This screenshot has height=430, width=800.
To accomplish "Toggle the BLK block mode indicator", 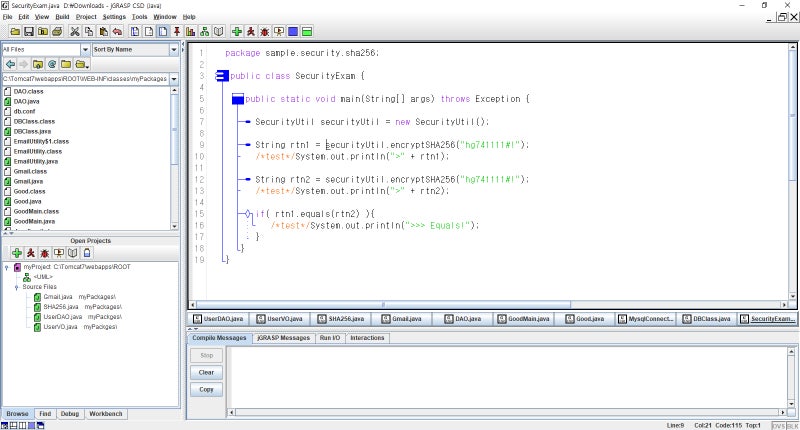I will click(x=791, y=425).
